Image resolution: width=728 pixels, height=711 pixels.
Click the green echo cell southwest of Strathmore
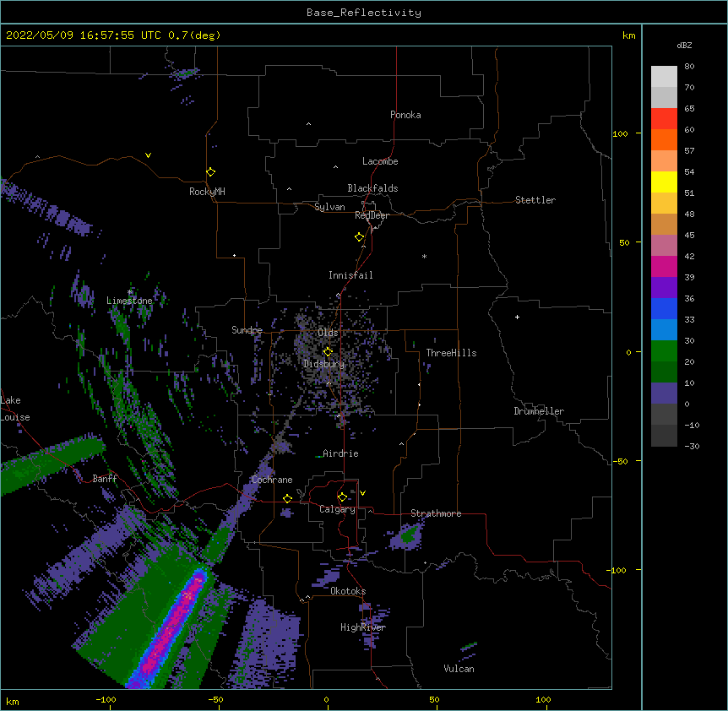tap(408, 536)
